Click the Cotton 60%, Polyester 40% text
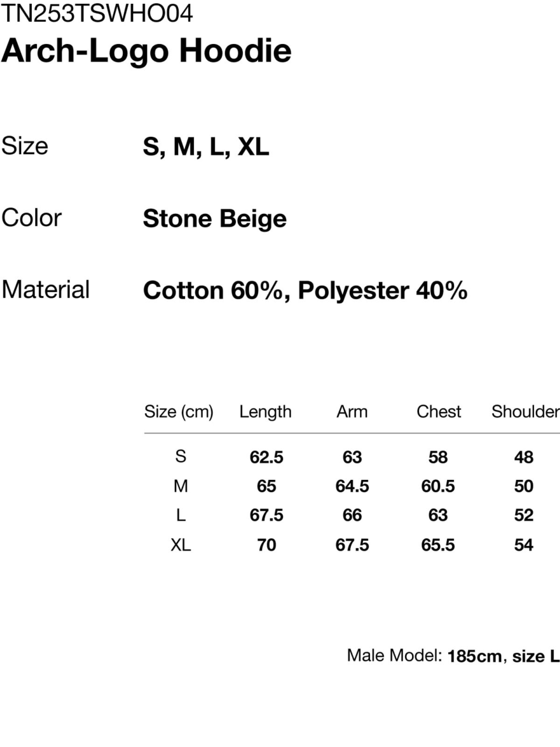 tap(305, 290)
